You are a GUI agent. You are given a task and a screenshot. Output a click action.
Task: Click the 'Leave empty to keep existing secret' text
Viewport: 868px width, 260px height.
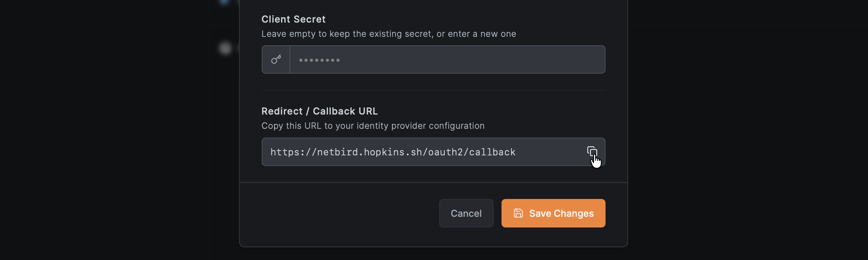(388, 34)
